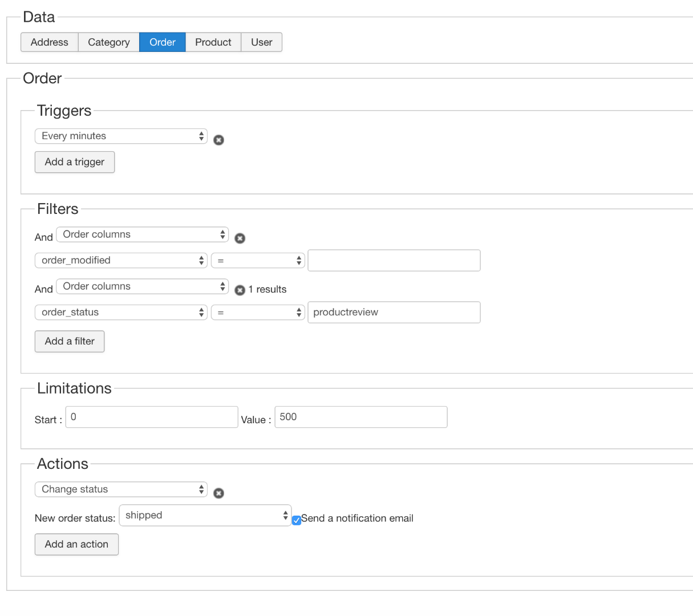Switch to the Address data tab
693x616 pixels.
click(x=50, y=42)
